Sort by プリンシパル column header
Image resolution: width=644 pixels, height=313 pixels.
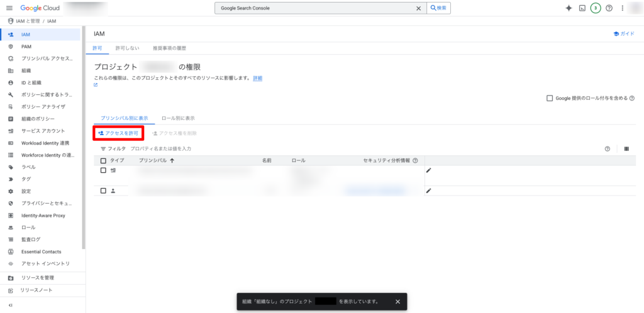click(157, 161)
